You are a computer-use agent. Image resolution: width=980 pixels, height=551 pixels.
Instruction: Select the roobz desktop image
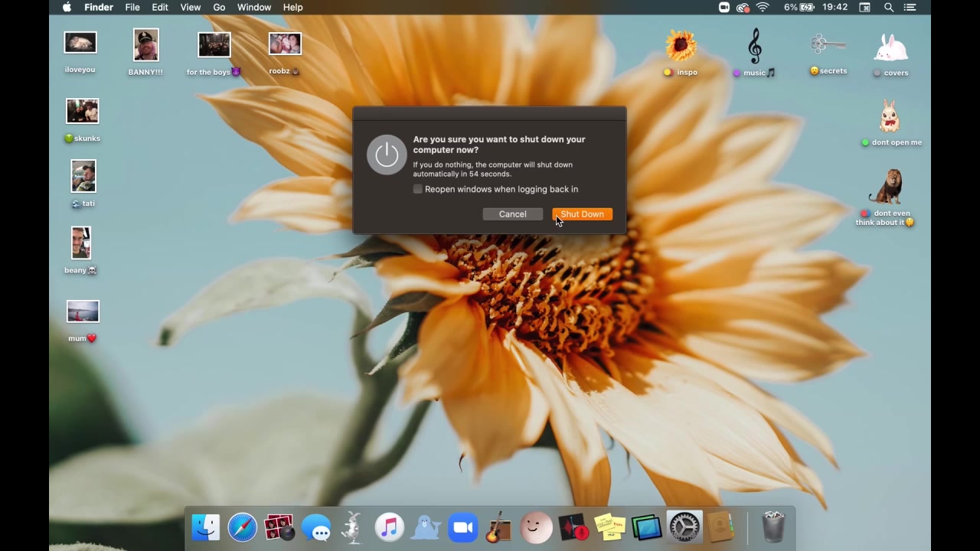tap(285, 44)
